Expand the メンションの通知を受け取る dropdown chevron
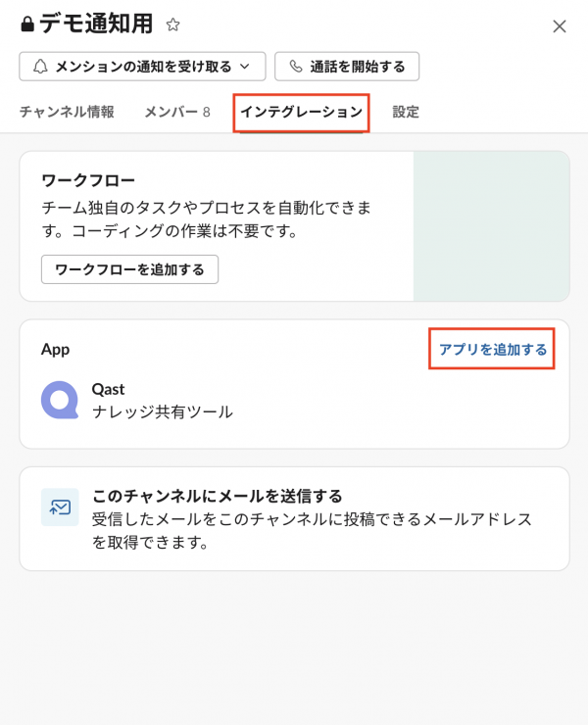 [245, 67]
